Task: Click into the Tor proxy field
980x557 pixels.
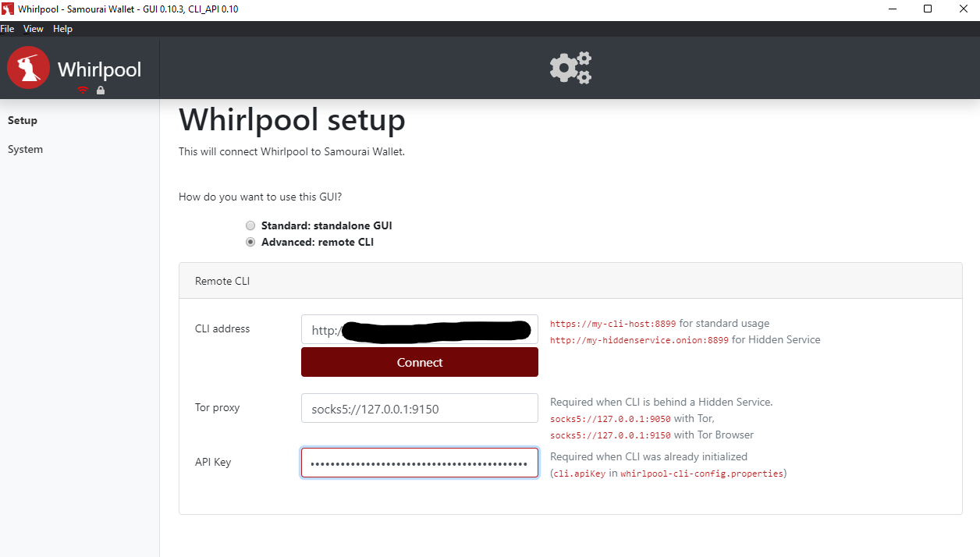Action: [419, 408]
